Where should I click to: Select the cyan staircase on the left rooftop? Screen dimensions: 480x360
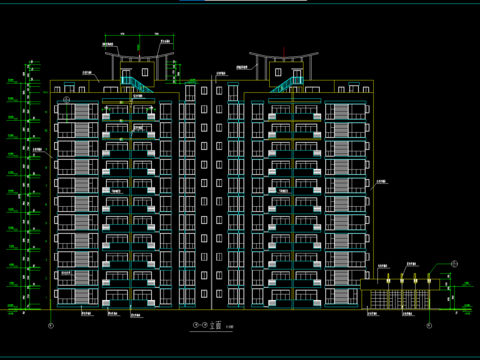136,84
